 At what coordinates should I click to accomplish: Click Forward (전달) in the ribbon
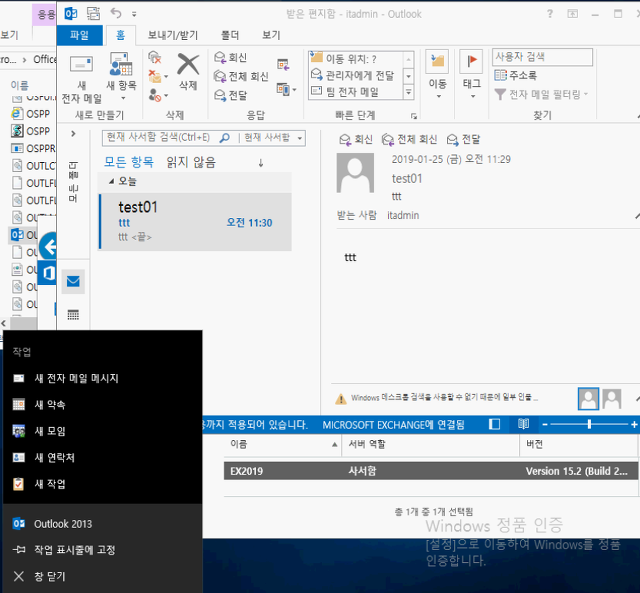point(231,96)
